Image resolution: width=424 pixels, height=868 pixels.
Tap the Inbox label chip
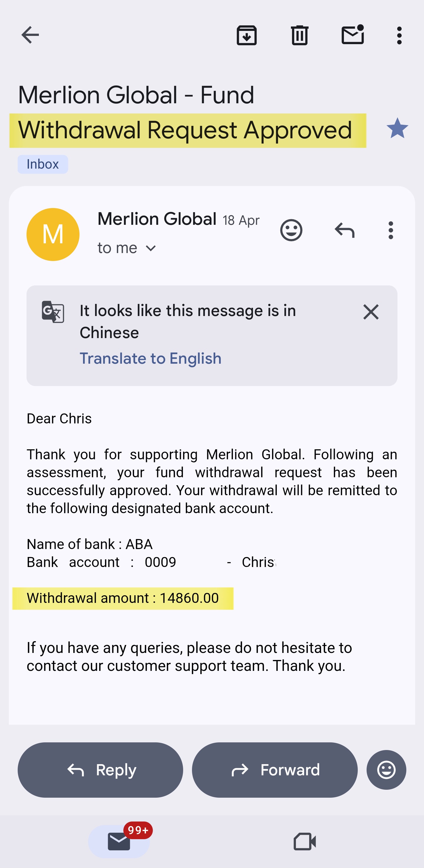[x=43, y=164]
